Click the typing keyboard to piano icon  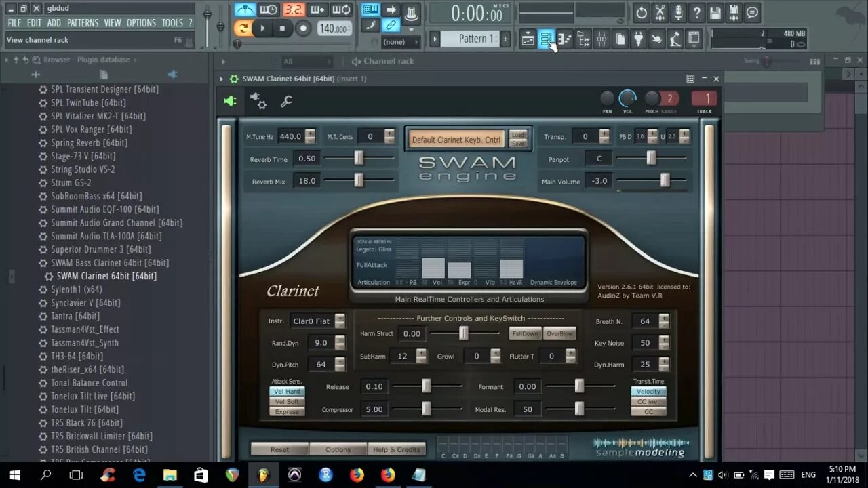click(x=370, y=9)
